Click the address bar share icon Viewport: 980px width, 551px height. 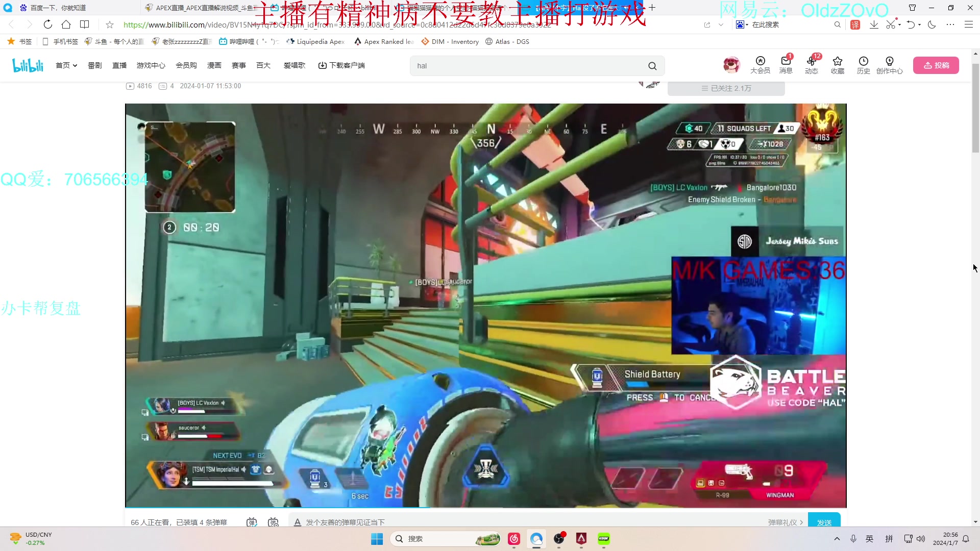[707, 24]
